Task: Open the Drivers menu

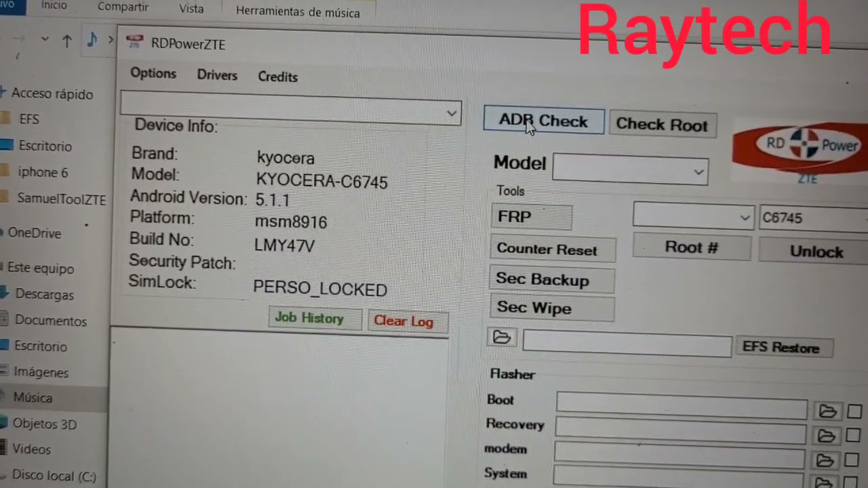Action: (x=217, y=75)
